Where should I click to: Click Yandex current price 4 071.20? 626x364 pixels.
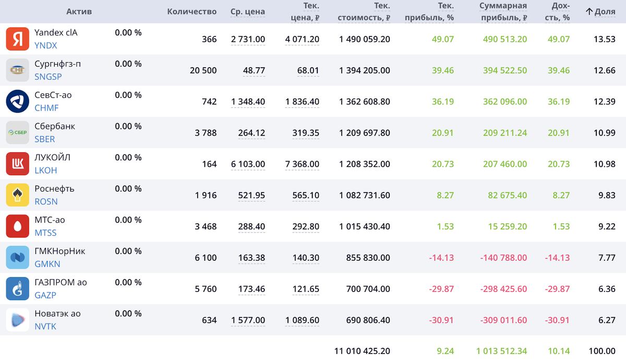click(303, 39)
